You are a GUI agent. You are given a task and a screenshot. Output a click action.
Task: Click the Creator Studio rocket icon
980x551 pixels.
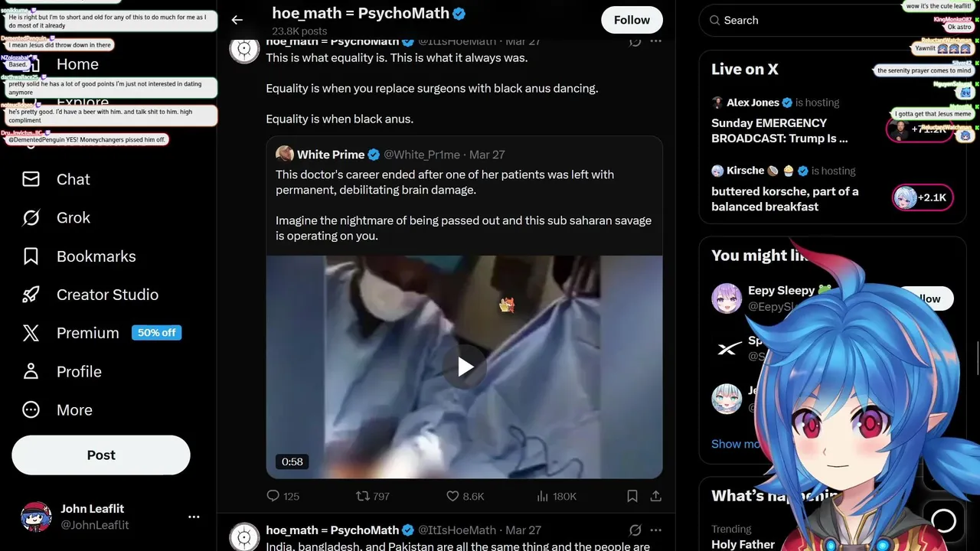pos(31,295)
